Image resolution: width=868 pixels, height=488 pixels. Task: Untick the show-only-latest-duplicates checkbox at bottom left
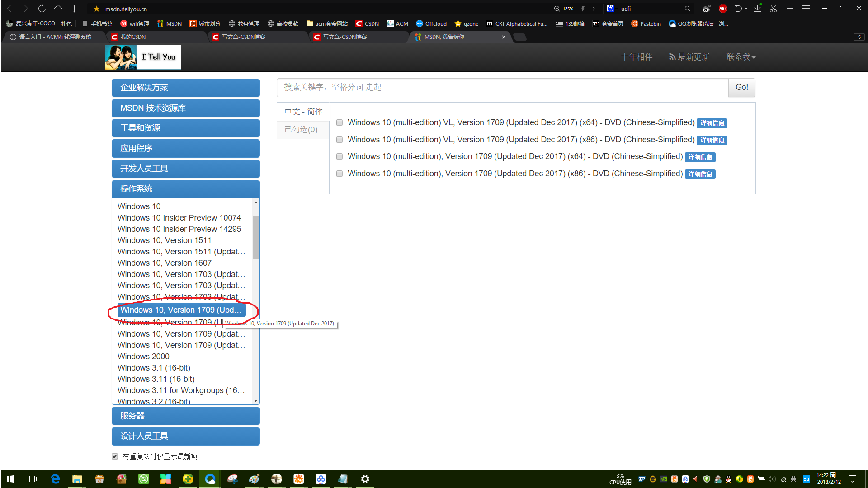pos(115,457)
